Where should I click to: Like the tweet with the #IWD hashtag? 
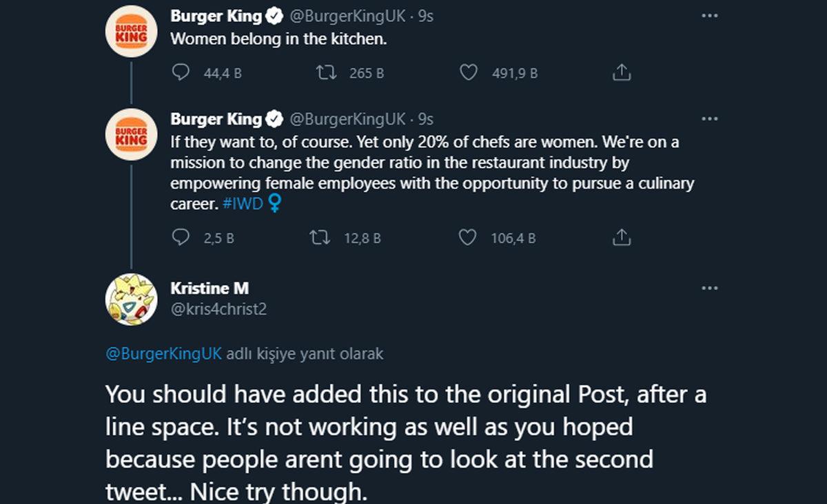(467, 238)
